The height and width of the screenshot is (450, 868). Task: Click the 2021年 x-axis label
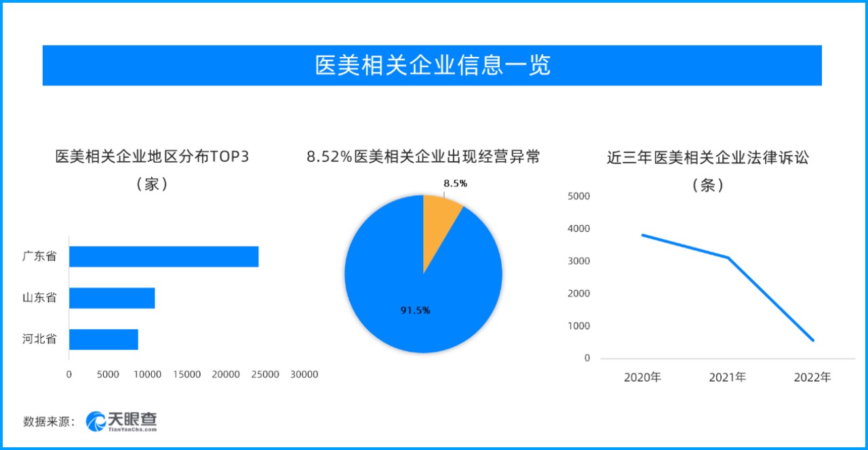click(x=728, y=377)
